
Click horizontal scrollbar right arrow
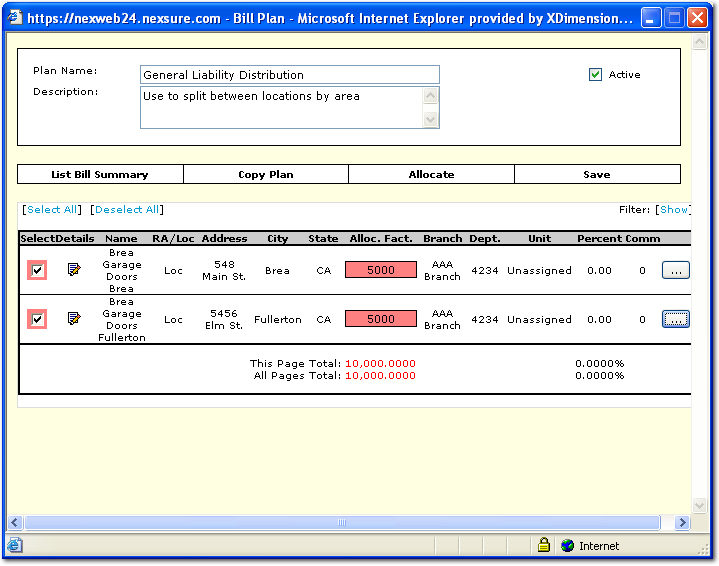pyautogui.click(x=682, y=522)
